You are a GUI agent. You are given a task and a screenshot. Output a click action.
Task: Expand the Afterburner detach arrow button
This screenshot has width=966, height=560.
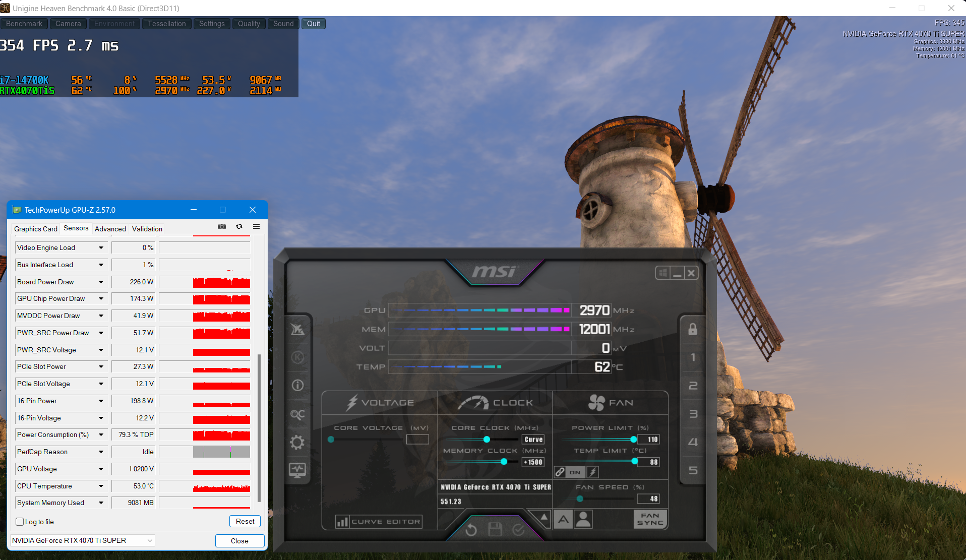[x=544, y=517]
